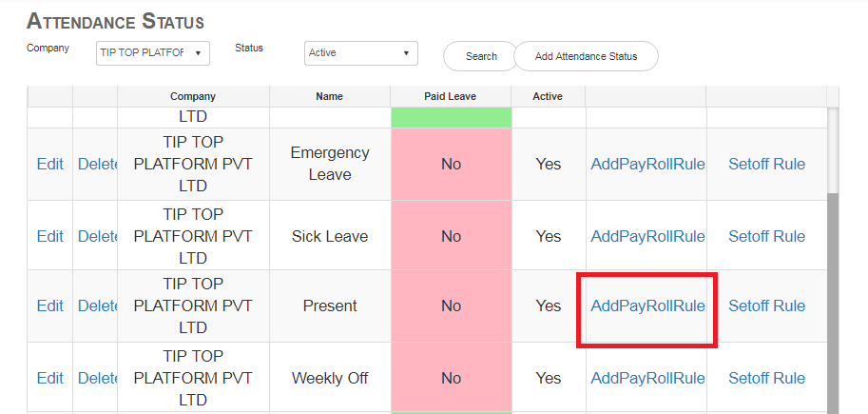Click the Search button
The image size is (868, 414).
point(481,56)
